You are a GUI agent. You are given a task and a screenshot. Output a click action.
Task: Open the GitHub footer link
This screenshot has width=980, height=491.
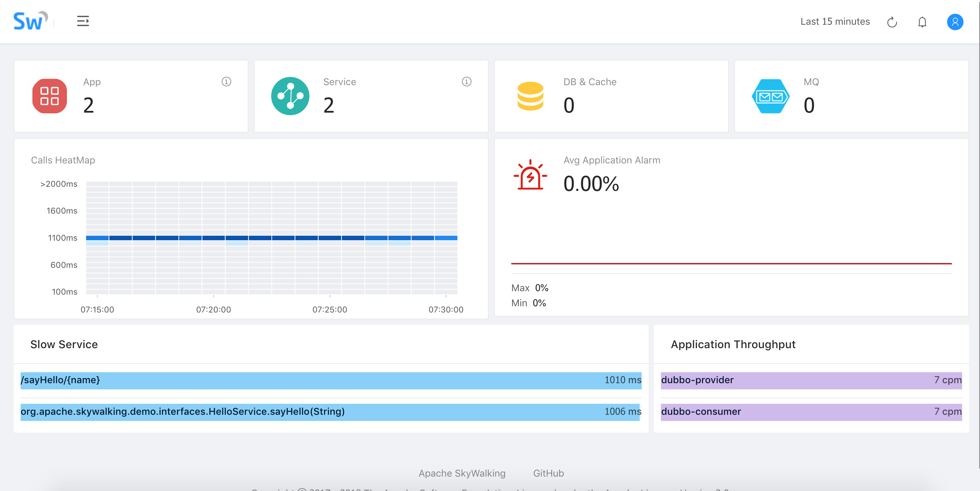tap(548, 473)
